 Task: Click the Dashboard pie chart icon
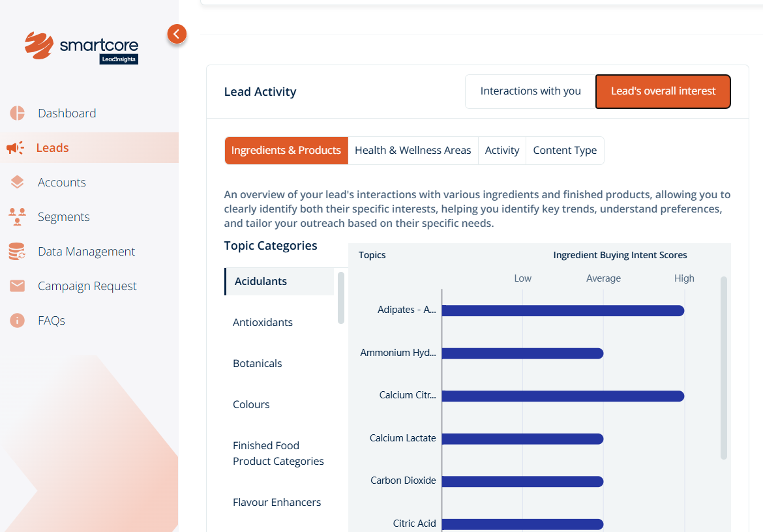point(17,113)
